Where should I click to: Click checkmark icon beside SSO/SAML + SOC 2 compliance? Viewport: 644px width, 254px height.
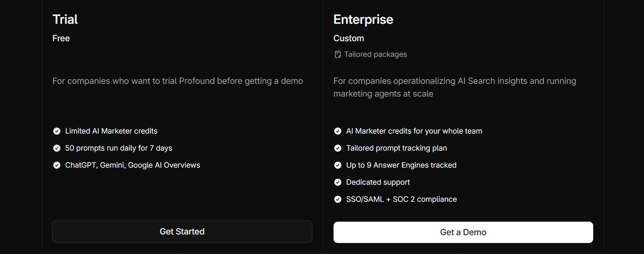pos(338,199)
